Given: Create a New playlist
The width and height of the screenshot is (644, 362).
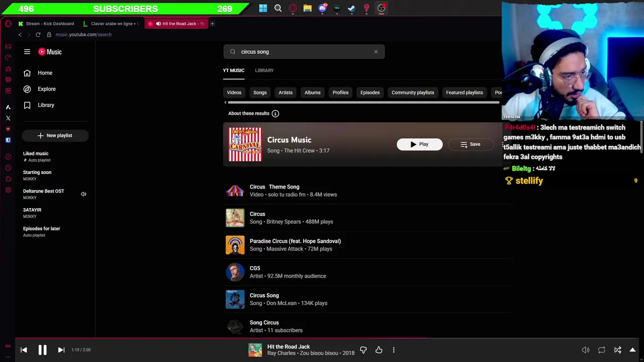Looking at the screenshot, I should point(55,135).
